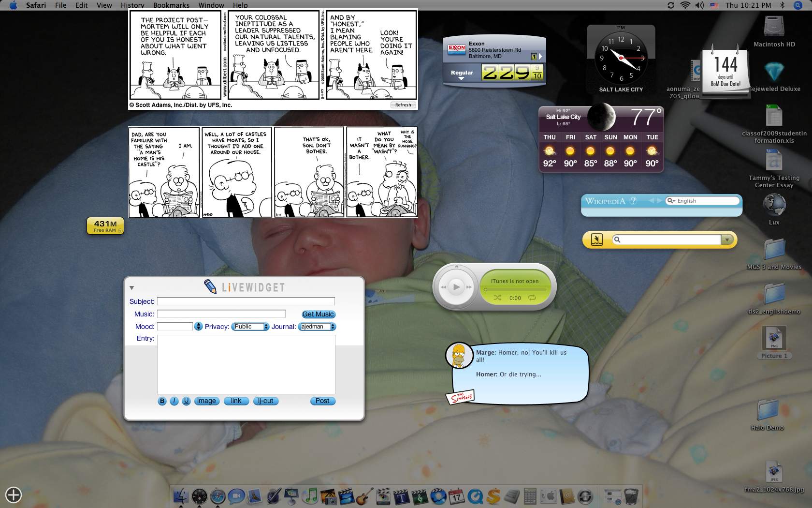812x508 pixels.
Task: Open the Mail stamp icon in the Dock
Action: coord(255,496)
